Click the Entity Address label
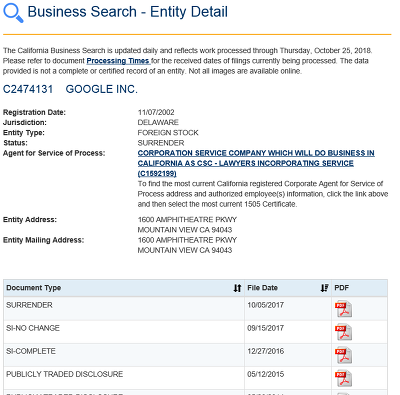Screen dimensions: 400x395 coord(30,220)
